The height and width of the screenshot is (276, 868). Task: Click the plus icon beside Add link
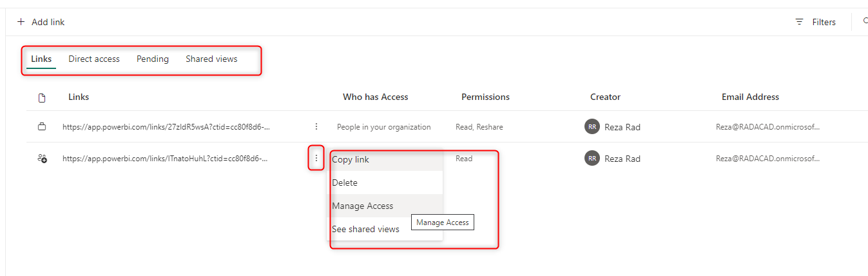pos(21,22)
